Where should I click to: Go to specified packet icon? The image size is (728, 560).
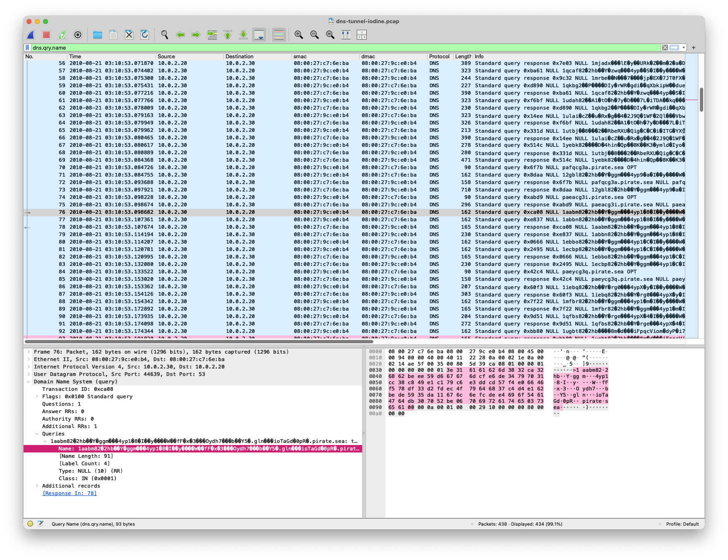[x=212, y=35]
